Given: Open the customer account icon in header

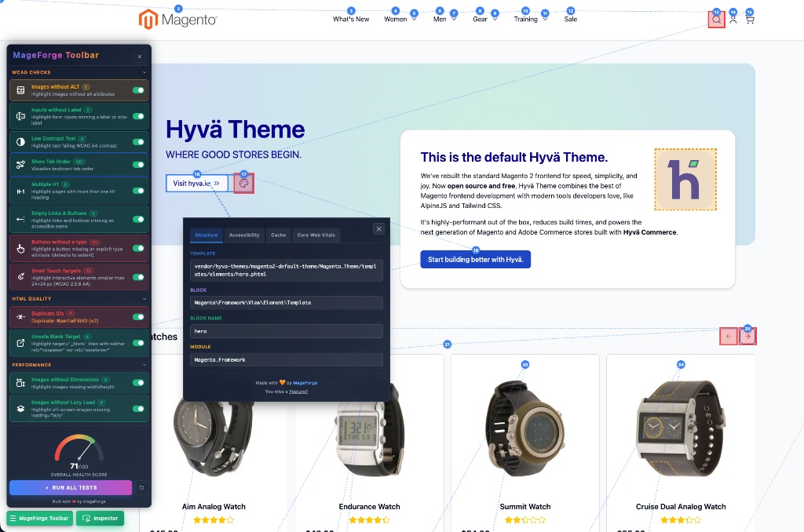Looking at the screenshot, I should pyautogui.click(x=733, y=20).
